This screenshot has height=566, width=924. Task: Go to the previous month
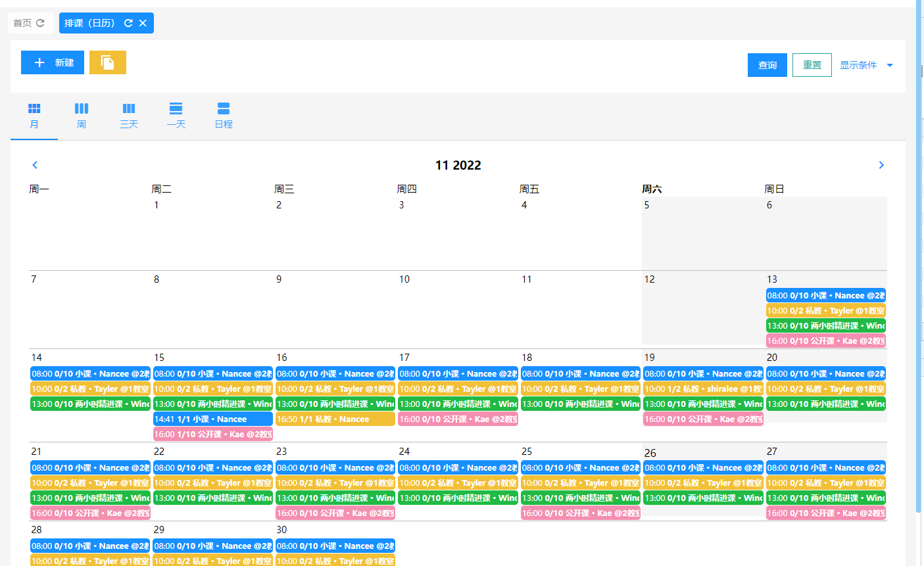coord(36,165)
